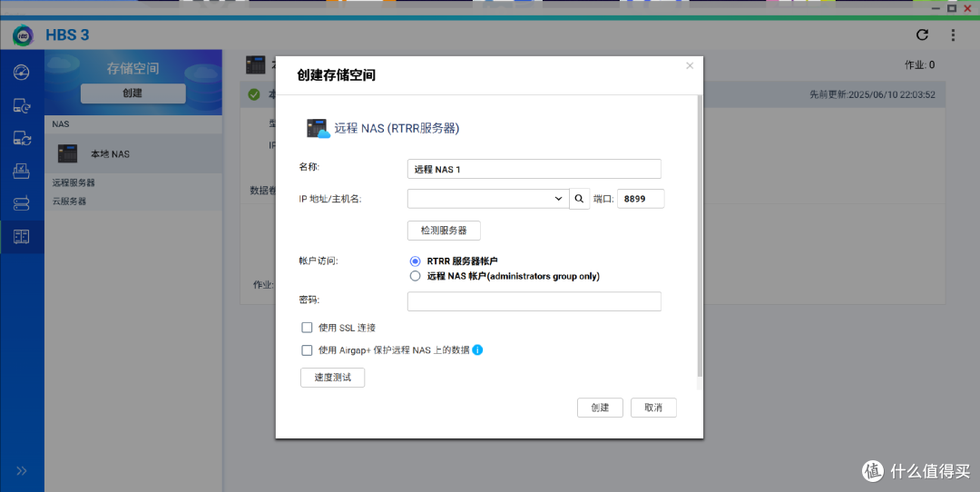Close the 创建存储空间 dialog with X

coord(690,65)
